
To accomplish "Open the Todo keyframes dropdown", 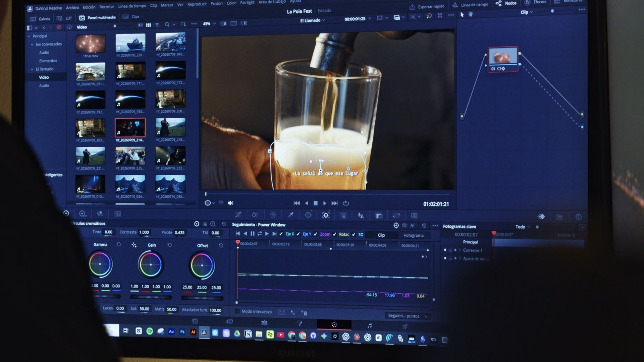I will [523, 227].
